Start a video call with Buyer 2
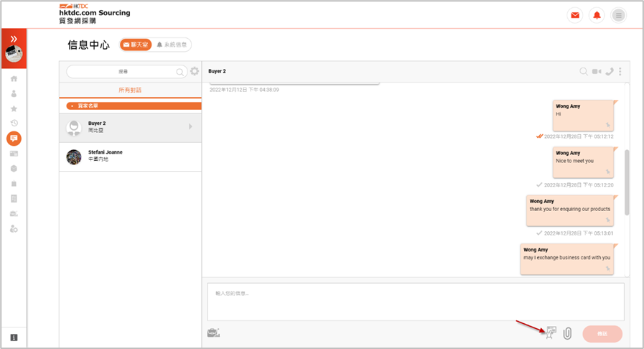Image resolution: width=644 pixels, height=349 pixels. pyautogui.click(x=597, y=72)
